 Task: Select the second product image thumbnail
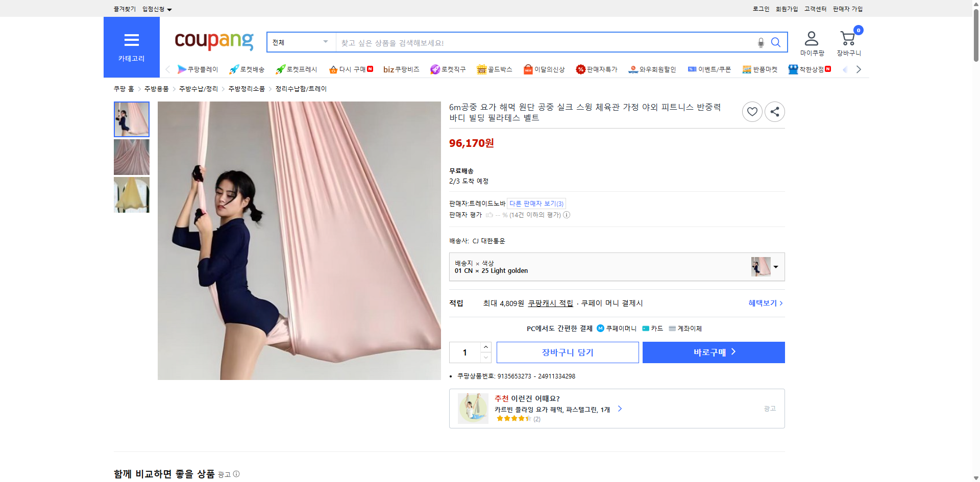click(x=131, y=157)
